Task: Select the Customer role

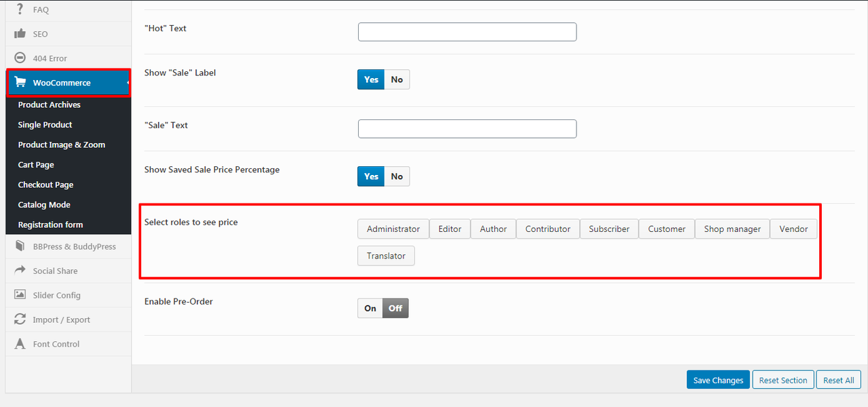Action: click(x=667, y=229)
